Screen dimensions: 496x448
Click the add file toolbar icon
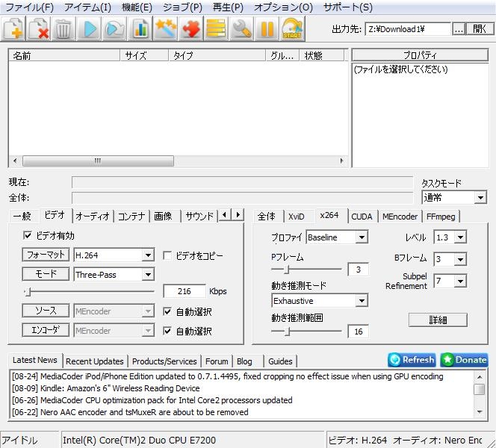click(x=13, y=29)
